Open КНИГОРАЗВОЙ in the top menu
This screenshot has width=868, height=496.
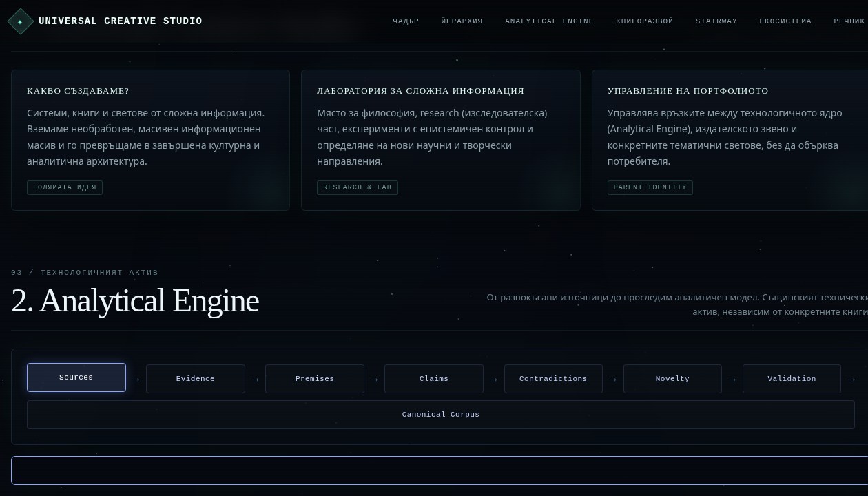pyautogui.click(x=644, y=21)
